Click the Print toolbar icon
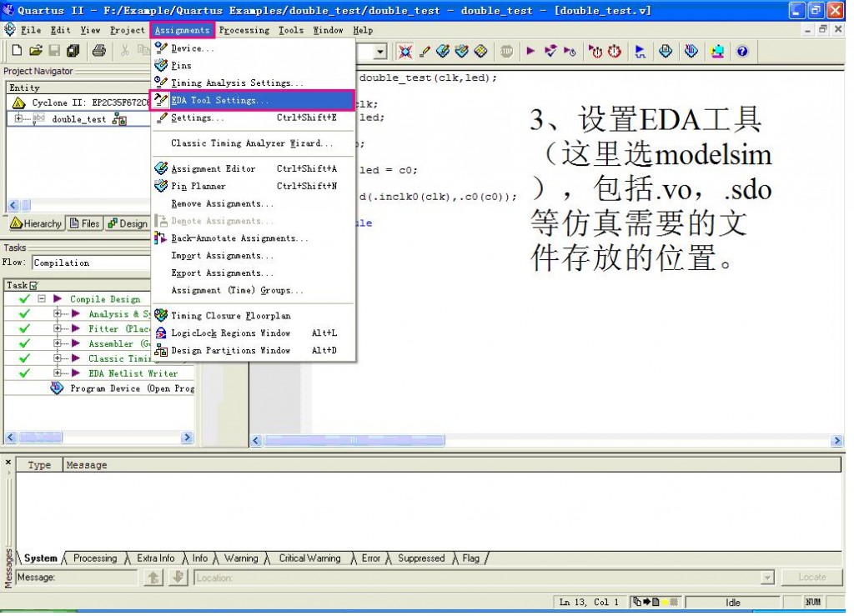Image resolution: width=854 pixels, height=616 pixels. click(99, 51)
